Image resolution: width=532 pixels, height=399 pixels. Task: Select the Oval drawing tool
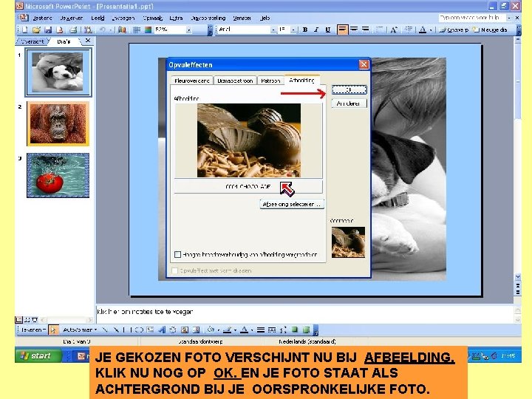(139, 330)
